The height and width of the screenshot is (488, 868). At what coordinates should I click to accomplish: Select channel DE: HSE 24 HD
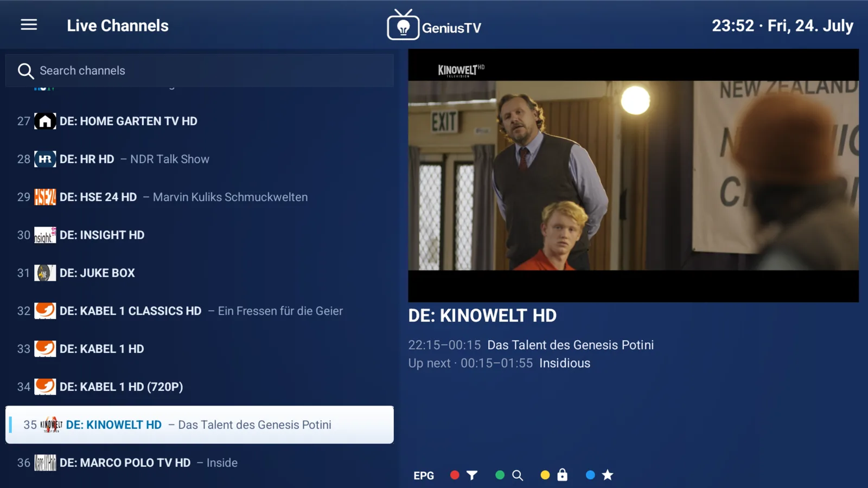200,197
